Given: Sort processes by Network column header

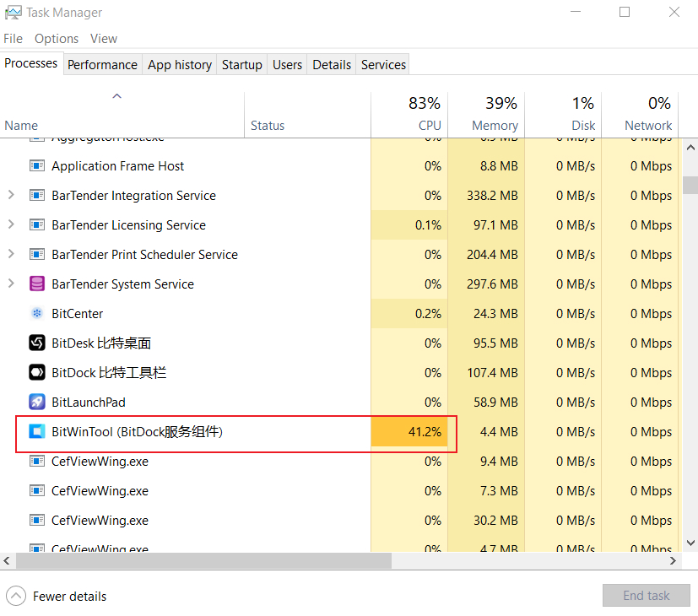Looking at the screenshot, I should point(640,115).
